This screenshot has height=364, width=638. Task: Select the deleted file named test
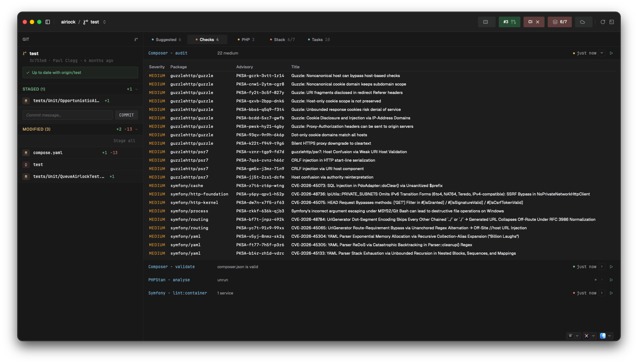pos(80,165)
